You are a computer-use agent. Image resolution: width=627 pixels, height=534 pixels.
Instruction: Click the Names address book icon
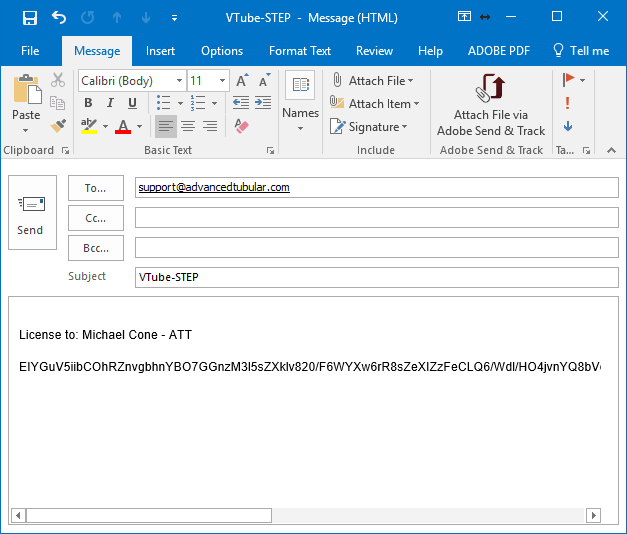(x=300, y=95)
